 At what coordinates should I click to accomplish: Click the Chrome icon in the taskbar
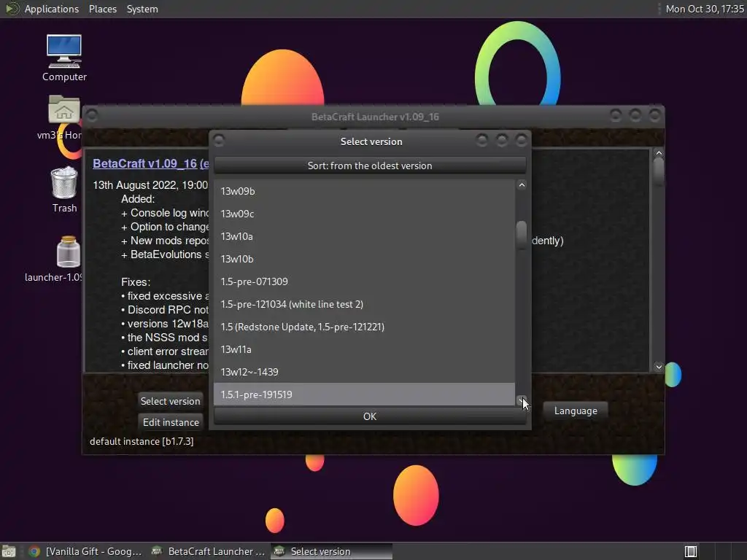click(34, 551)
